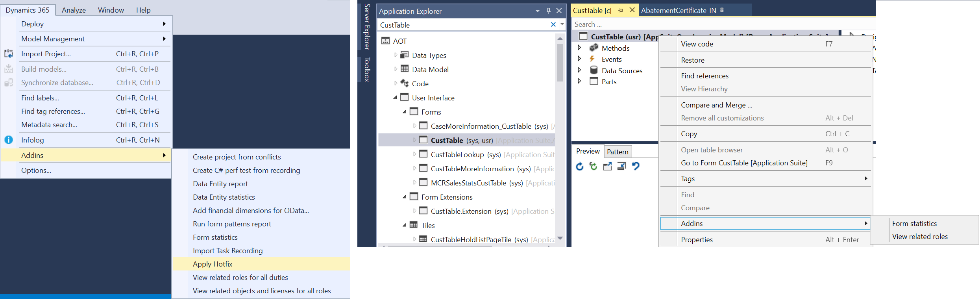The image size is (980, 300).
Task: Expand the Code node in AOT
Action: coord(396,83)
